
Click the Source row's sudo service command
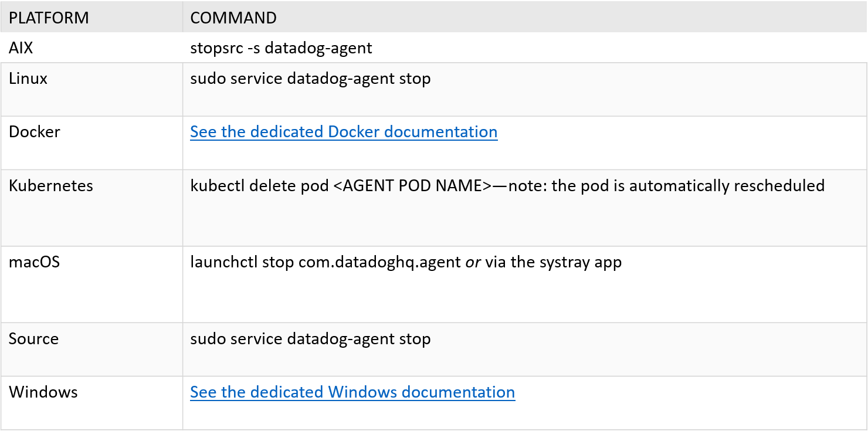point(310,339)
